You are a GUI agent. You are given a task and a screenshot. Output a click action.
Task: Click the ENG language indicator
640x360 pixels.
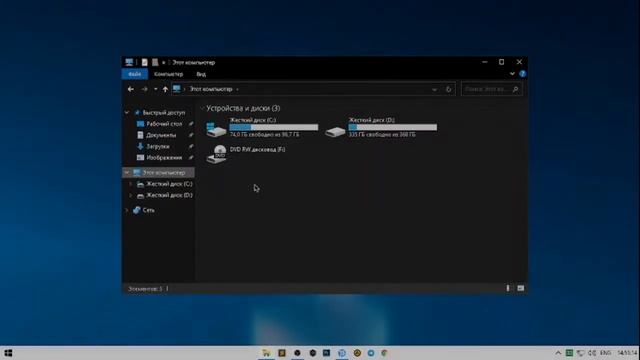tap(606, 353)
